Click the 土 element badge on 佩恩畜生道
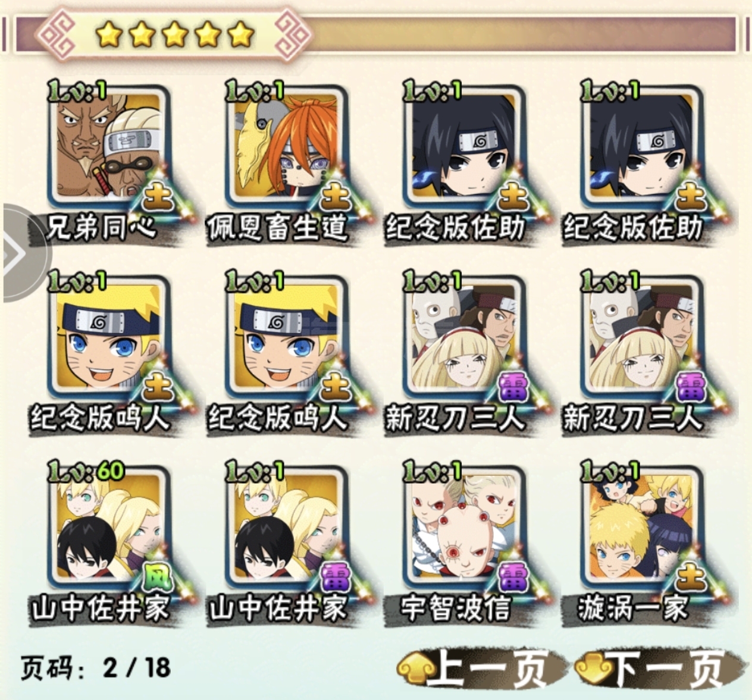 click(x=336, y=197)
